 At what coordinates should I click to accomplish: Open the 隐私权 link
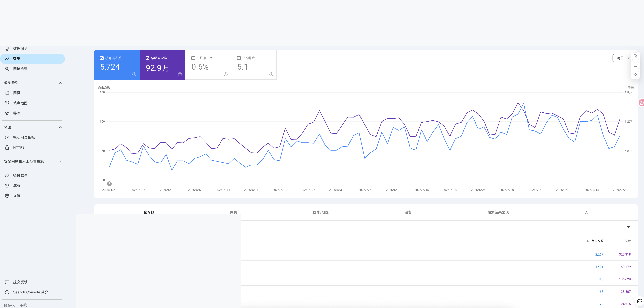[9, 305]
